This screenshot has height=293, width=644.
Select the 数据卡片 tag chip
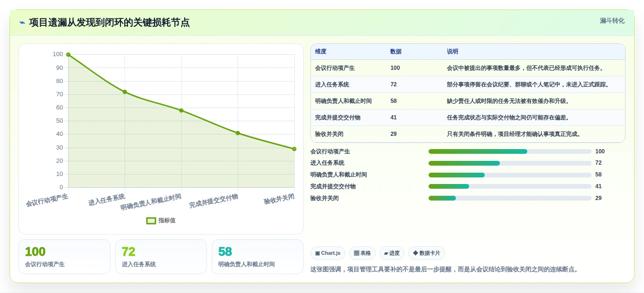click(x=427, y=253)
